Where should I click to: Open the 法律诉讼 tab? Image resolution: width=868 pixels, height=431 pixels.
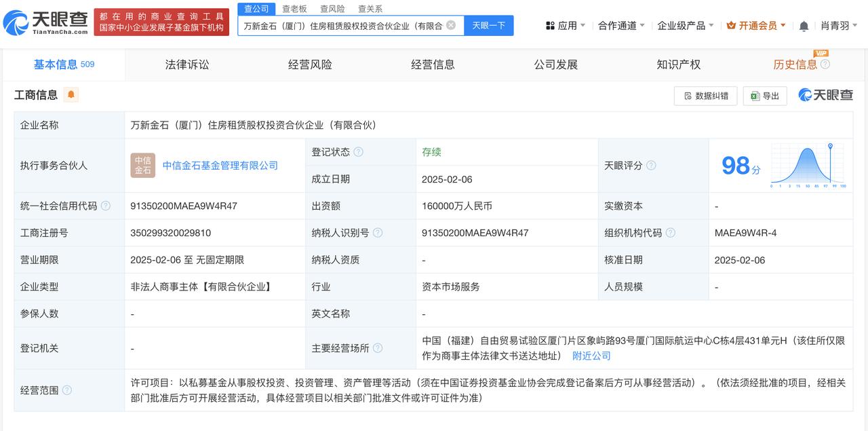pos(187,64)
